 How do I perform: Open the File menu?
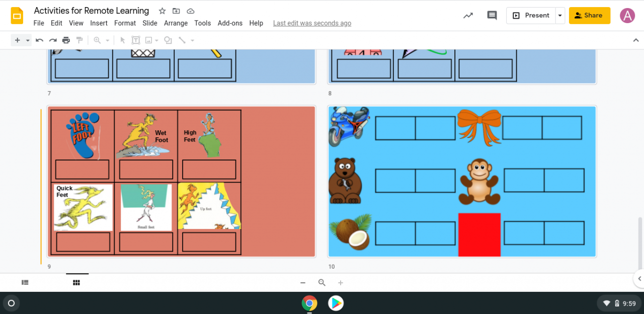(39, 23)
